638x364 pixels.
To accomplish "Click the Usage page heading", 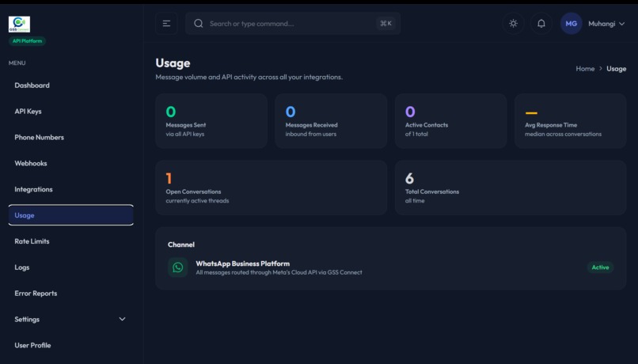I will coord(173,63).
